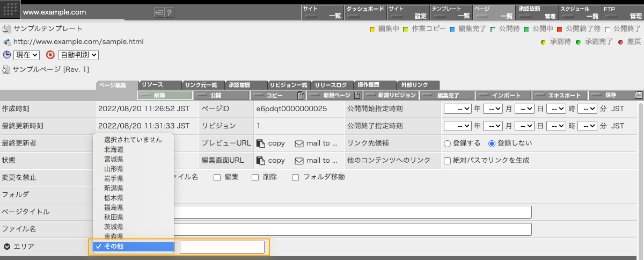Click the mail envelope icon for 編集画面URL
Image resolution: width=644 pixels, height=260 pixels.
tap(299, 161)
